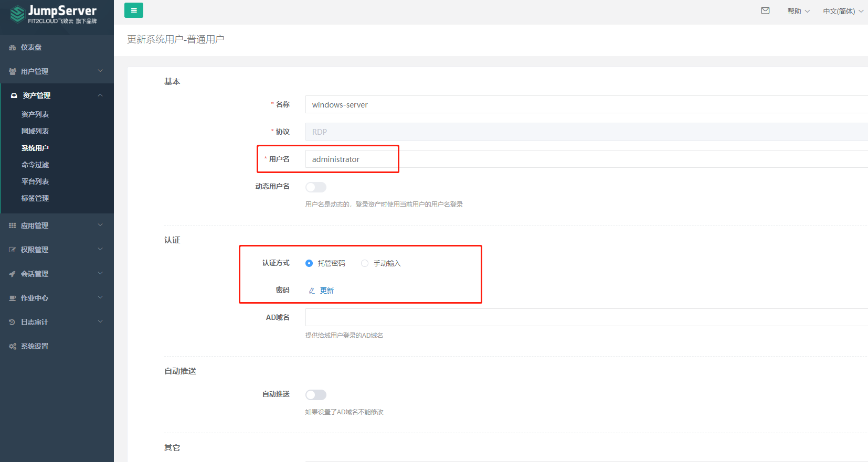Screen dimensions: 868x462
Task: Click the permission management edit icon
Action: pyautogui.click(x=13, y=250)
